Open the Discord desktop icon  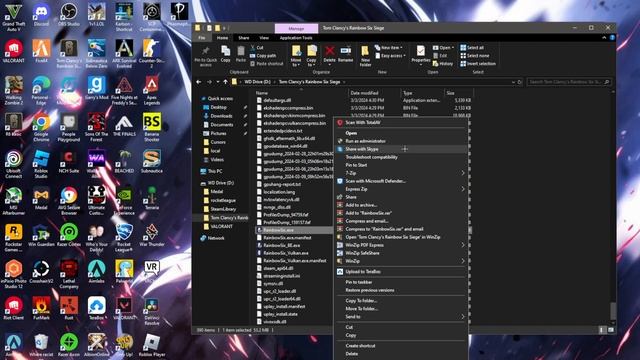point(41,16)
